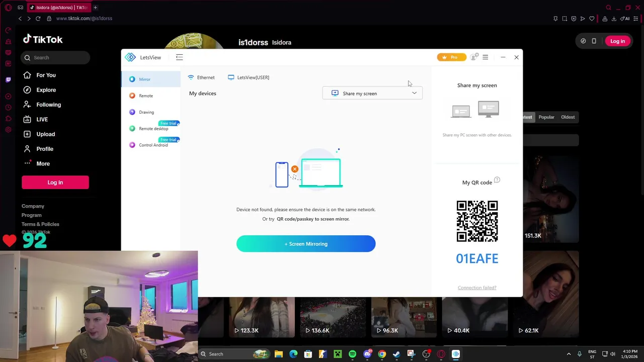
Task: Click the LetsView QR code image
Action: 477,221
